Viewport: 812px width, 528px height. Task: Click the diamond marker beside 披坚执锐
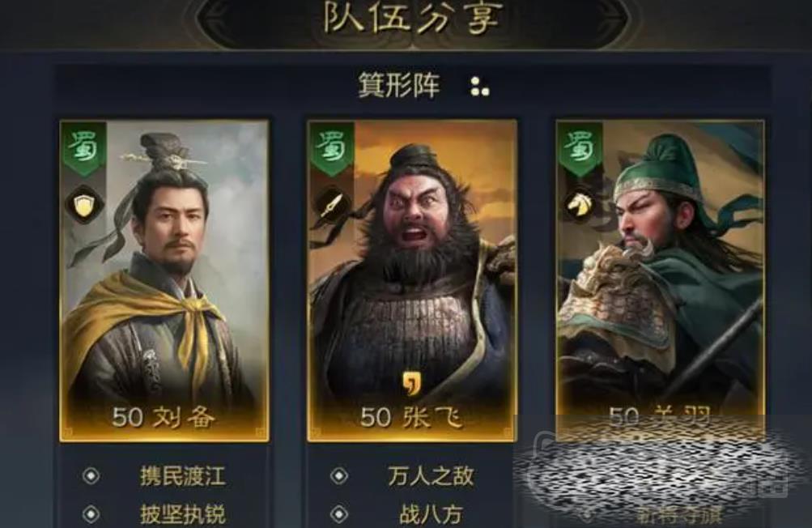91,514
